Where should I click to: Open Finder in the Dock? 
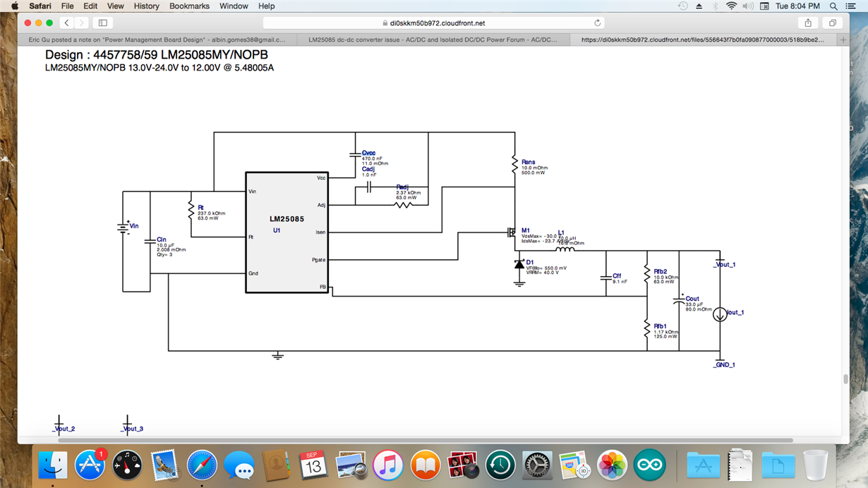click(53, 465)
